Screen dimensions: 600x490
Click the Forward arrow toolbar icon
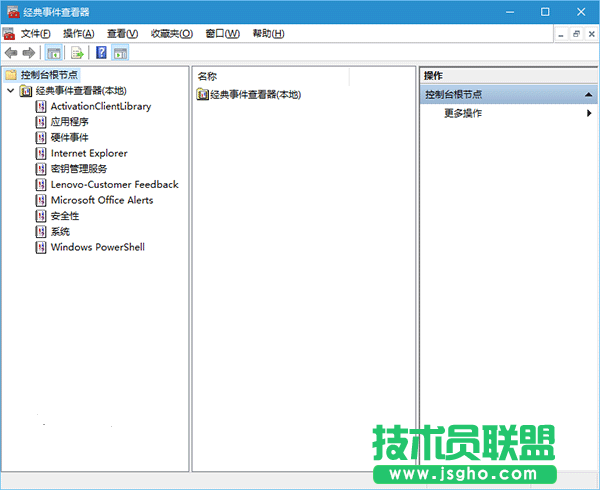click(x=29, y=52)
